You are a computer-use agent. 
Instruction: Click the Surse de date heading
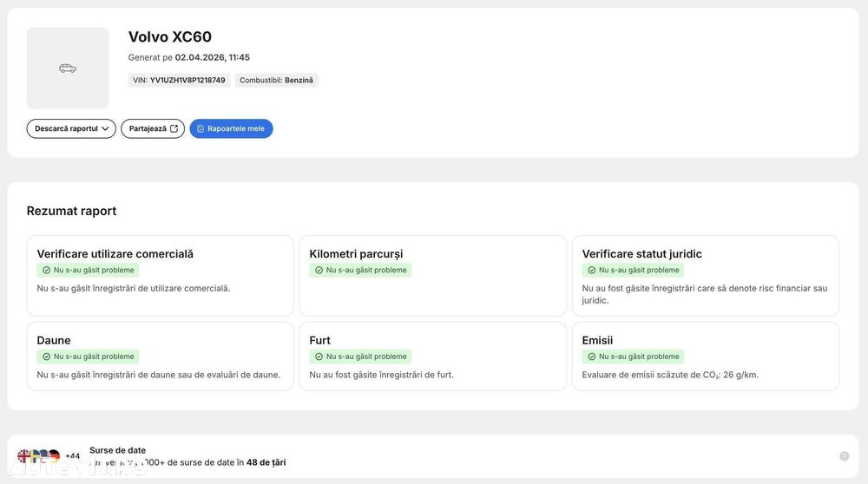117,450
